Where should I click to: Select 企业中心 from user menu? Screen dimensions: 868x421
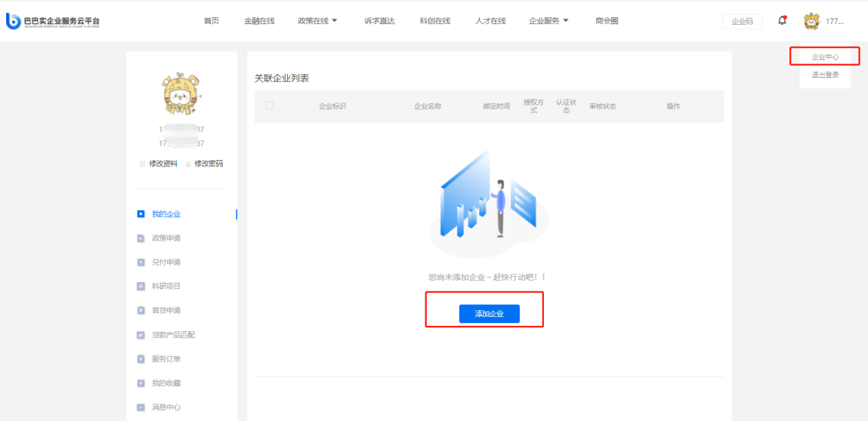point(825,57)
